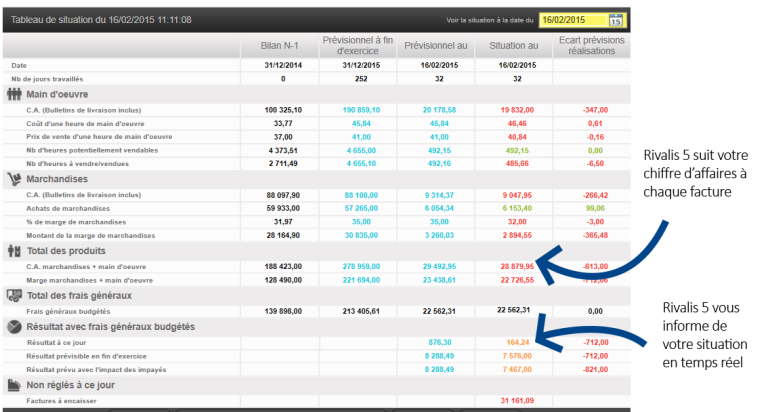Screen dimensions: 768x412
Task: Select the Bilan N-1 column header
Action: coord(279,46)
